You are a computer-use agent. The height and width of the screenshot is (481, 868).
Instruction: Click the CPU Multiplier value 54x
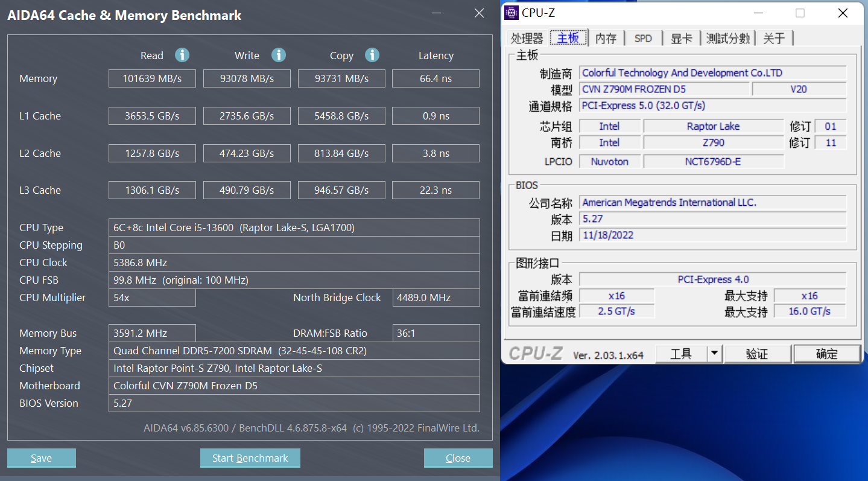pos(152,298)
